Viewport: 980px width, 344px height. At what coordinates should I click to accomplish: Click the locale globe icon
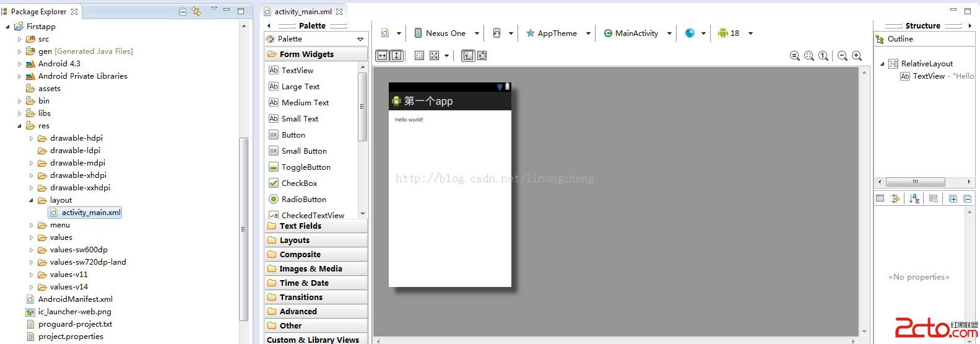pyautogui.click(x=690, y=33)
